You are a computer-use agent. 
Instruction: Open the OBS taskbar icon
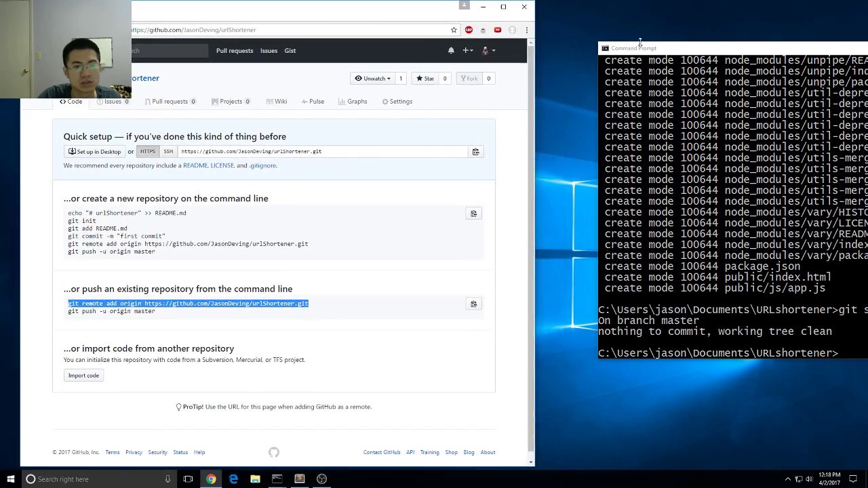pyautogui.click(x=321, y=479)
